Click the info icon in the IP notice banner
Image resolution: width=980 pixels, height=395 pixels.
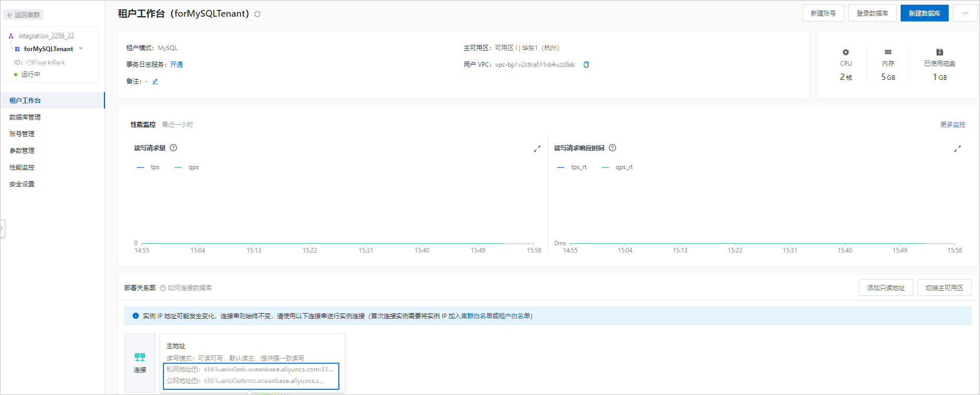(136, 316)
